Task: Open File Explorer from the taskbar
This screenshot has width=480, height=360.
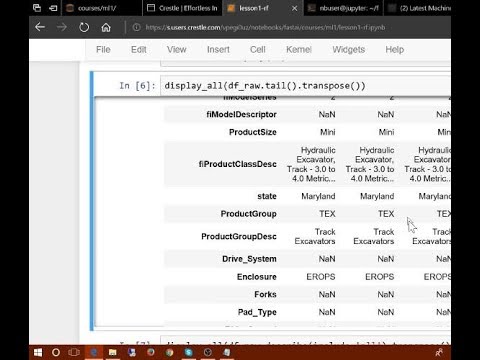Action: (x=113, y=352)
